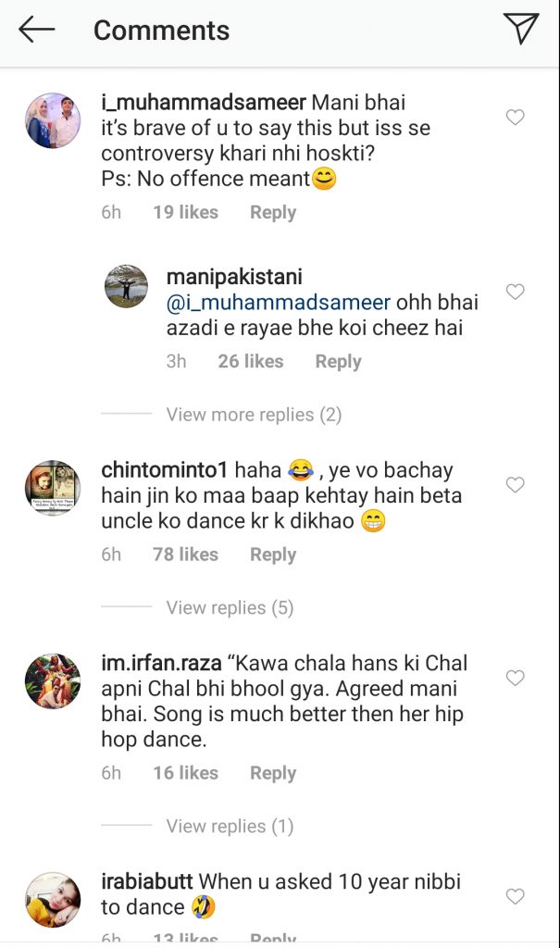
Task: Like i_muhammadsameer's comment with the heart
Action: tap(515, 118)
